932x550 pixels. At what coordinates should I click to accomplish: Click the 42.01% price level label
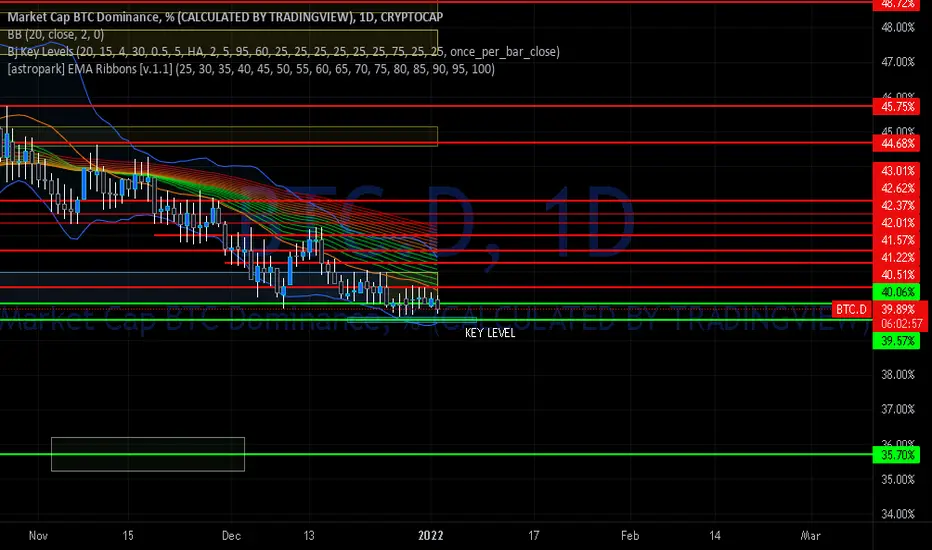pos(896,223)
